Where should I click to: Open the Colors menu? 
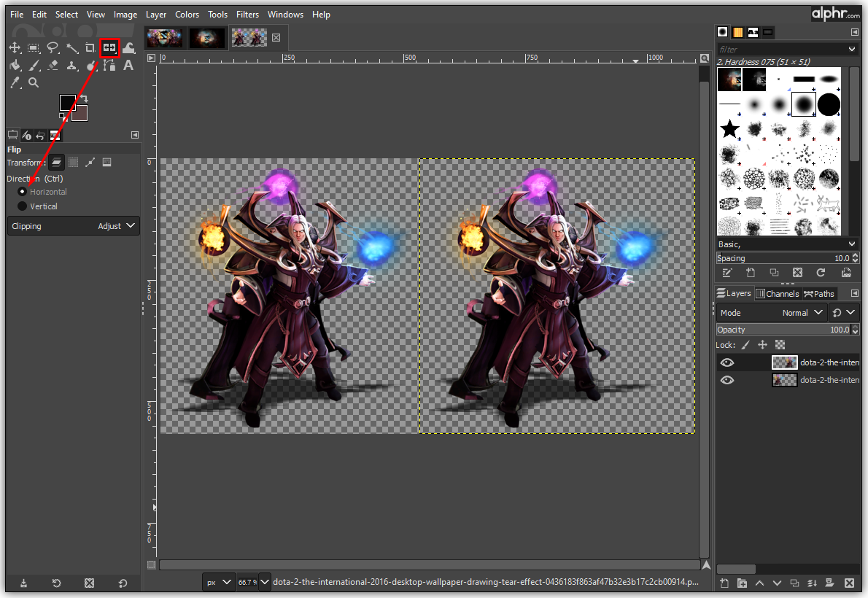click(x=187, y=15)
